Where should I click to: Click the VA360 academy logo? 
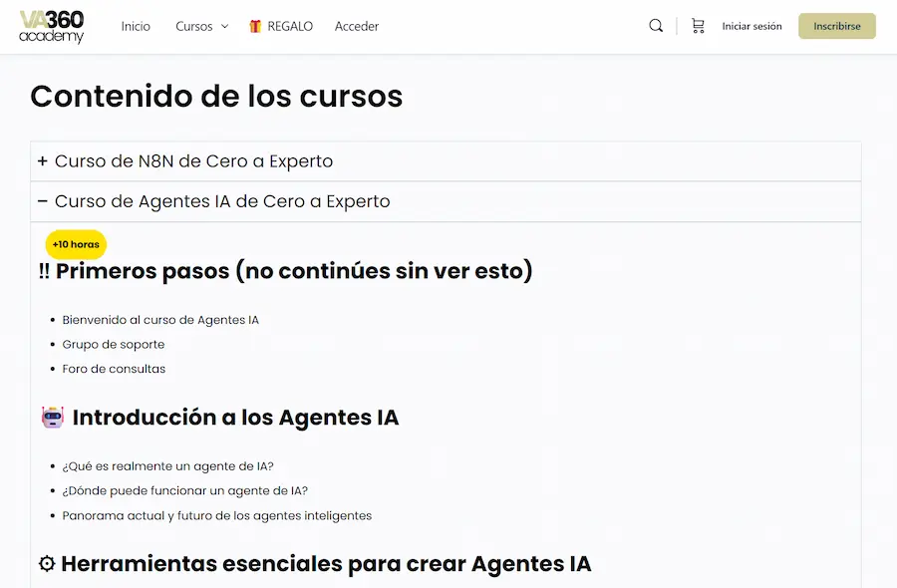tap(50, 27)
